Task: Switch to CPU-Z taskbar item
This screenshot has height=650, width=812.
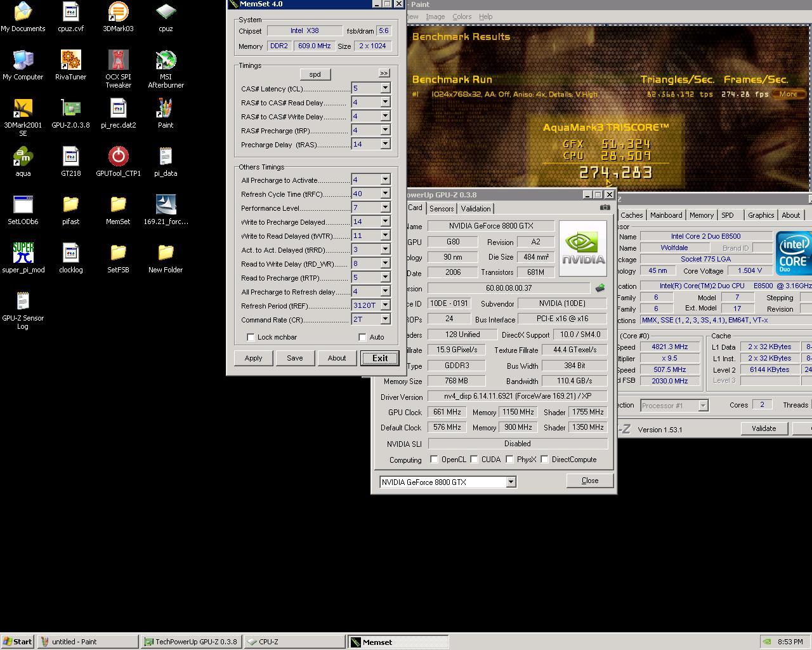Action: [294, 642]
